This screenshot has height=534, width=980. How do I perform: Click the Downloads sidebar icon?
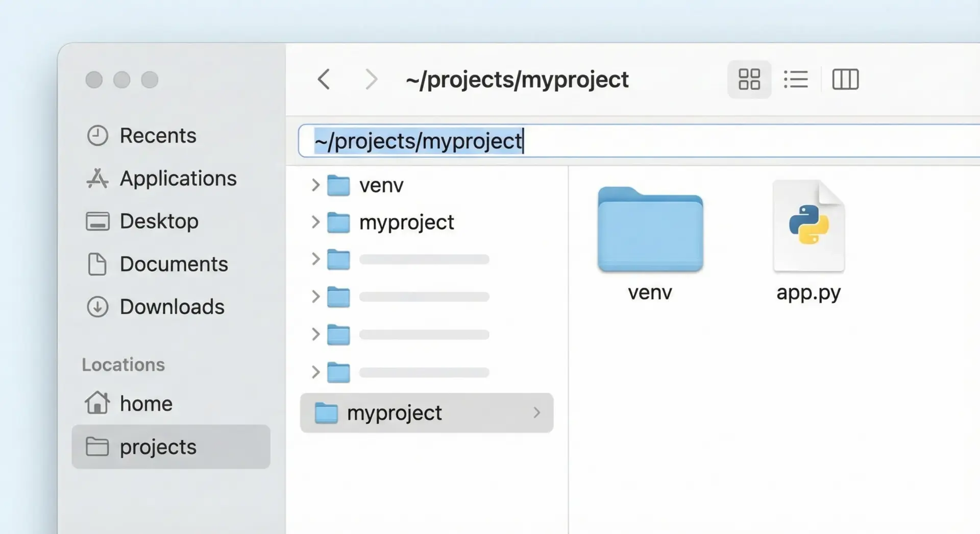(x=97, y=307)
